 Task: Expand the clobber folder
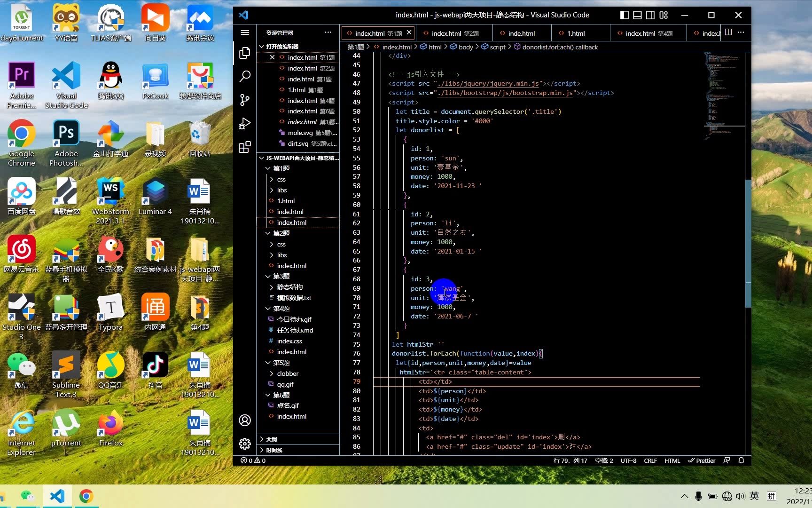pyautogui.click(x=298, y=373)
